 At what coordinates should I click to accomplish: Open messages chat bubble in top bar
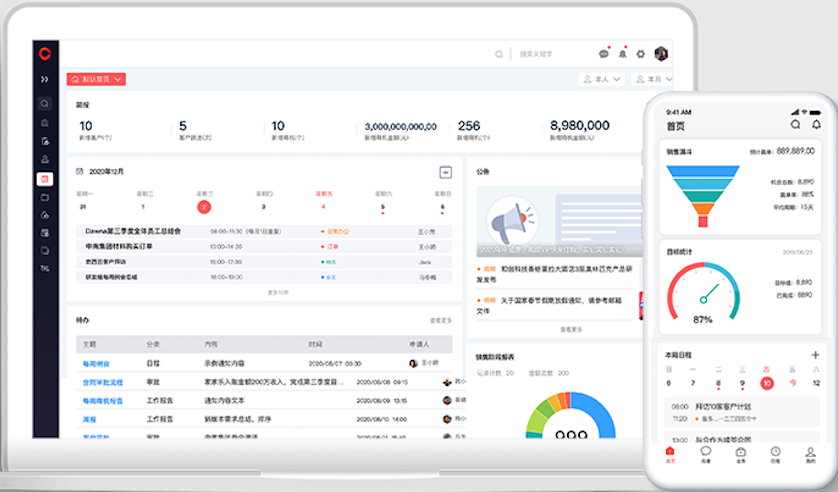click(x=604, y=54)
